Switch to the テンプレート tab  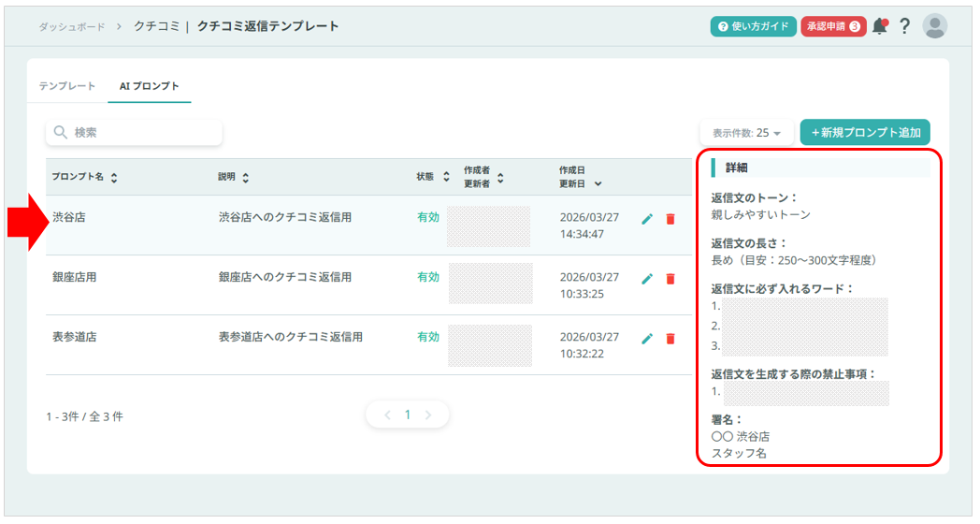(67, 86)
